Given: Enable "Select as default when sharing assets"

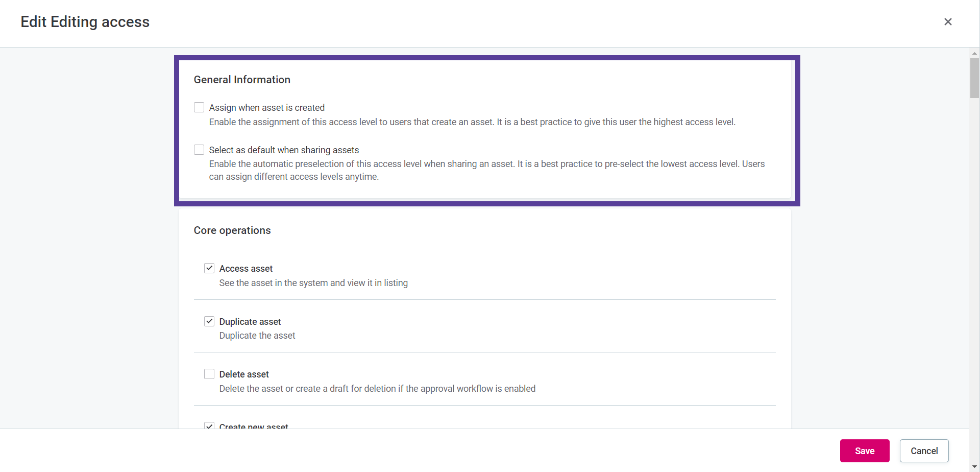Looking at the screenshot, I should coord(199,149).
